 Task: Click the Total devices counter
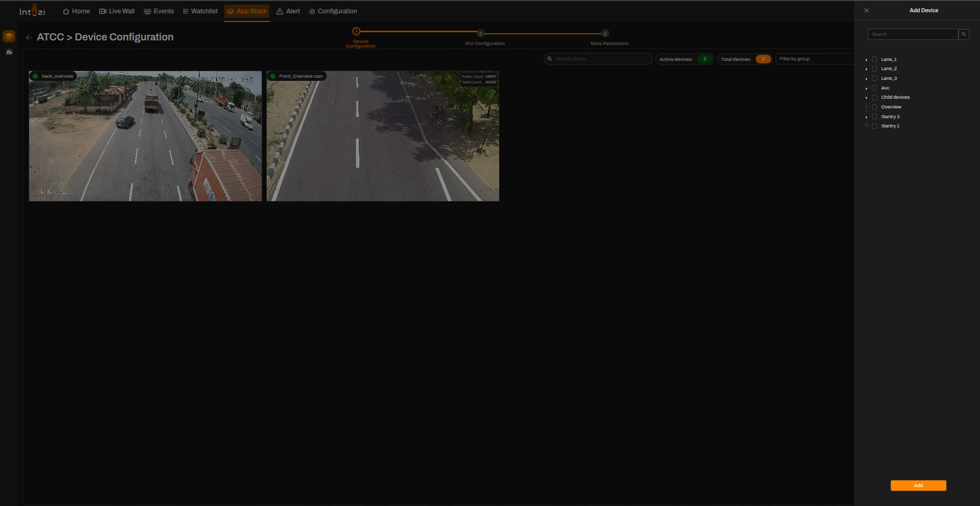coord(745,59)
